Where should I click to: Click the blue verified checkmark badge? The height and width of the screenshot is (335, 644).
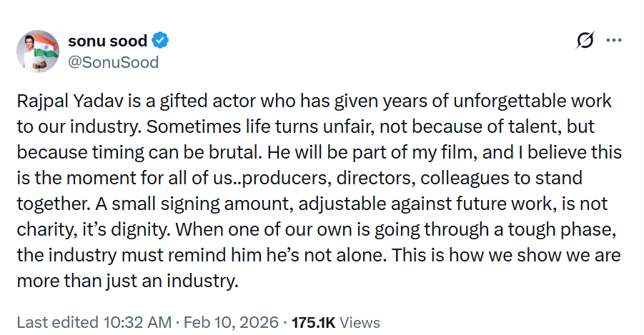(162, 41)
